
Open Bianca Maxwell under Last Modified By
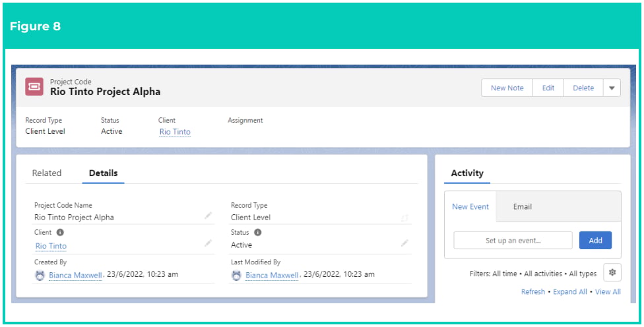click(x=272, y=276)
